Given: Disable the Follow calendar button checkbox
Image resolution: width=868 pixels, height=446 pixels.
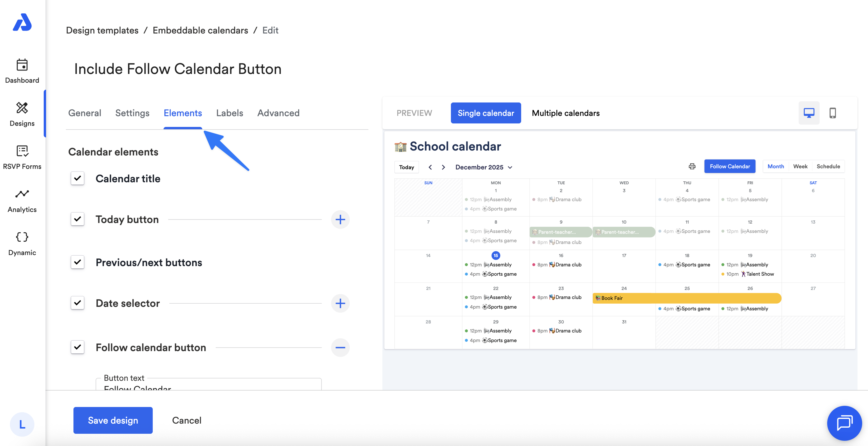Looking at the screenshot, I should click(78, 347).
